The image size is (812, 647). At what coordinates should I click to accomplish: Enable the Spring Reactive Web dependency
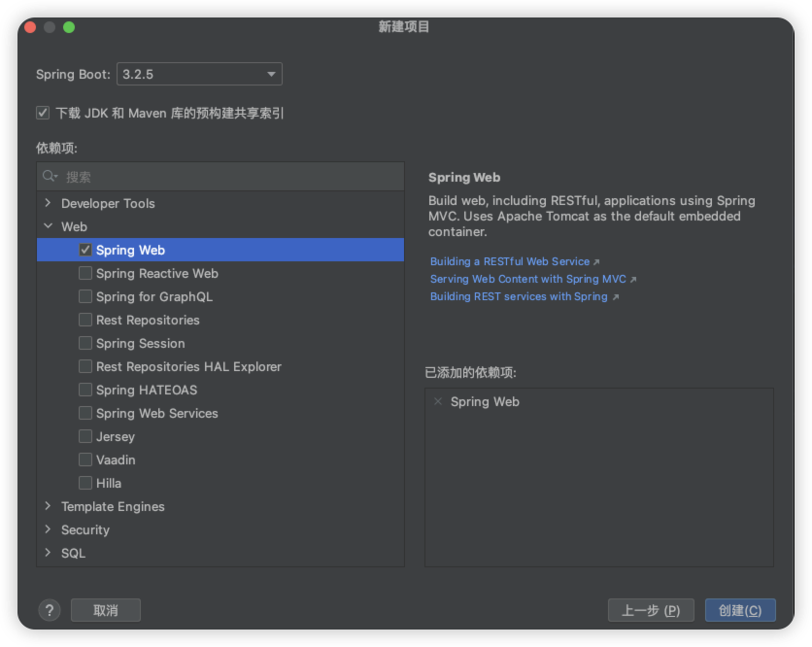pyautogui.click(x=85, y=273)
